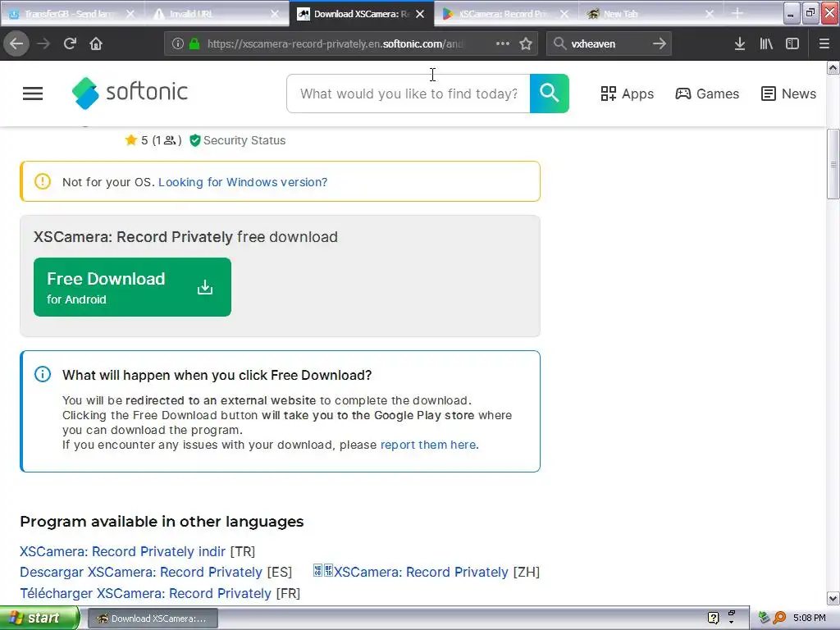Click scrollbar up arrow
This screenshot has height=630, width=840.
coord(833,67)
